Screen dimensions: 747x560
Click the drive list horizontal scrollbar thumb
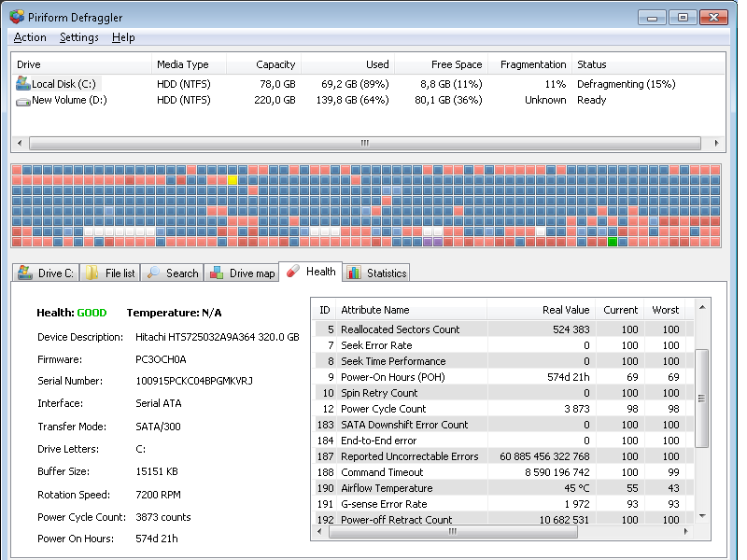[x=365, y=143]
